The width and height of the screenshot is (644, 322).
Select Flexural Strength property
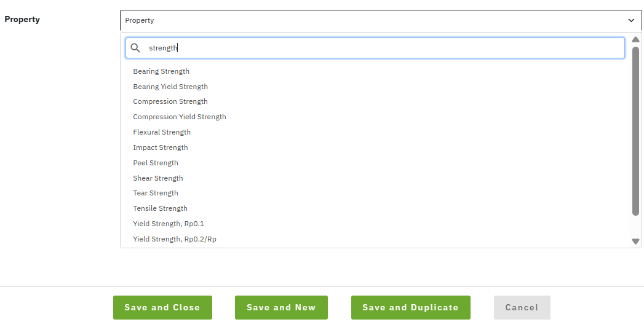(x=162, y=132)
